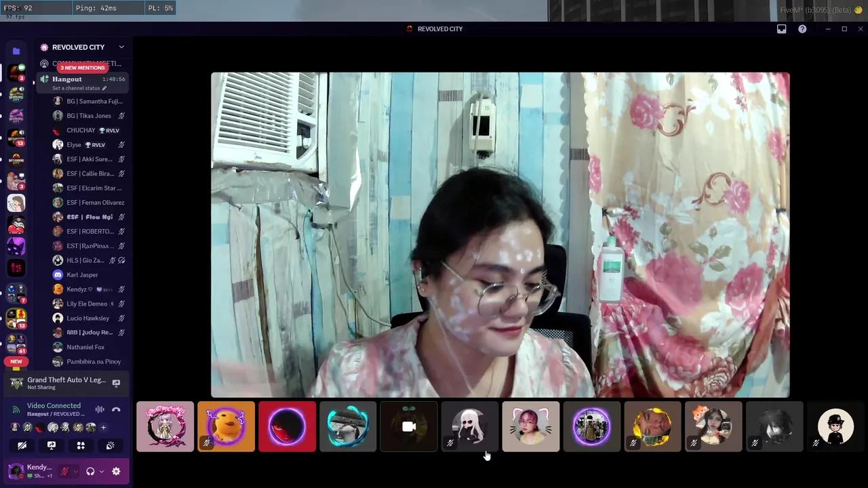
Task: Disconnect from voice with hang-up icon
Action: [x=116, y=409]
